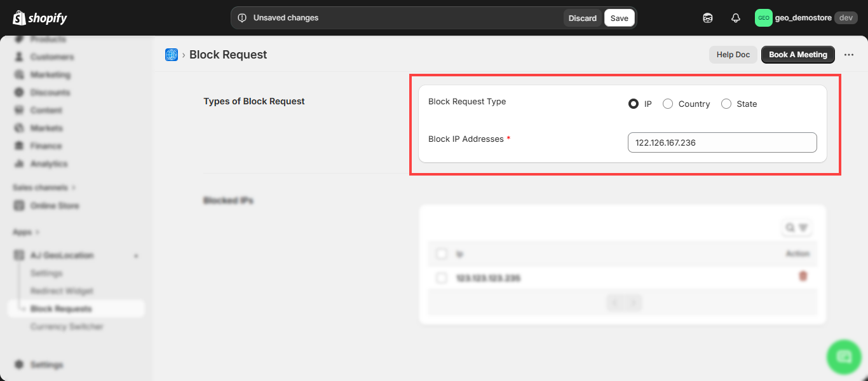Delete blocked IP 123.123.123.235 with the trash icon
The width and height of the screenshot is (868, 381).
coord(803,276)
